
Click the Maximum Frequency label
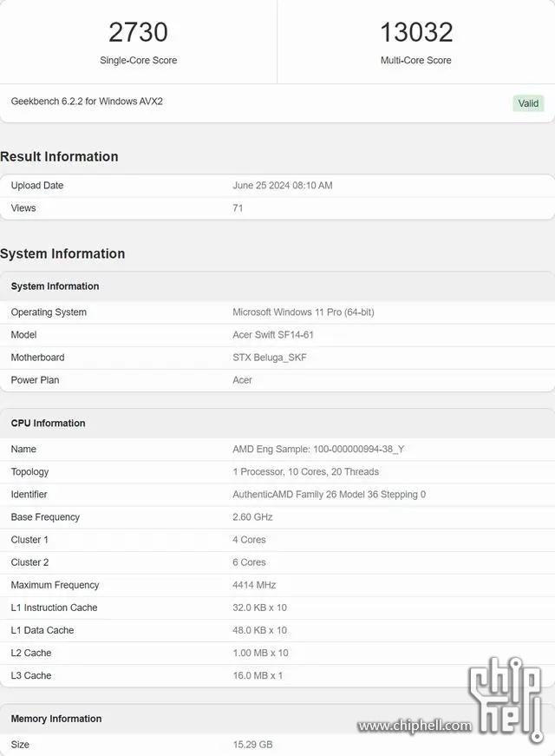tap(55, 585)
